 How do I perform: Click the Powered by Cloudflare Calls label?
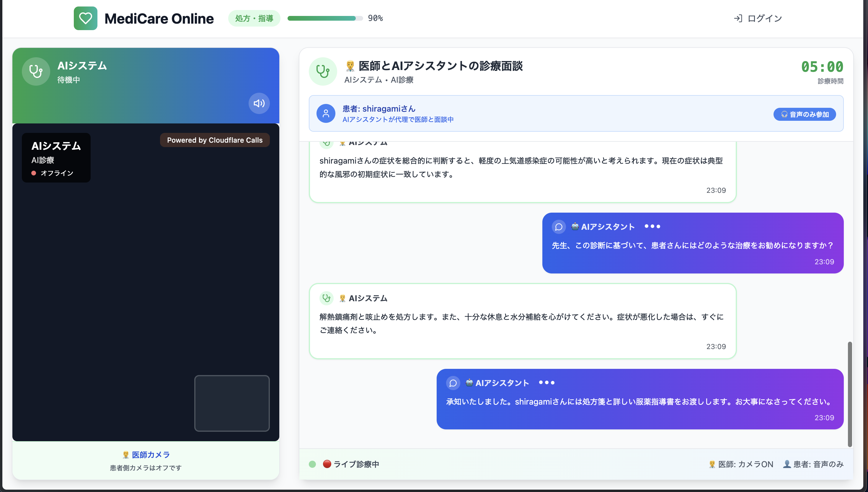214,140
